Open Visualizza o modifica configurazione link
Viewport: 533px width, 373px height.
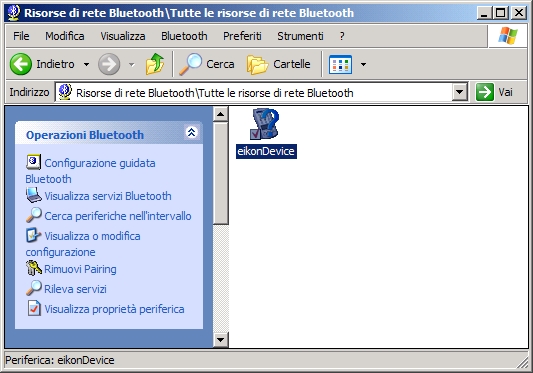(x=83, y=244)
